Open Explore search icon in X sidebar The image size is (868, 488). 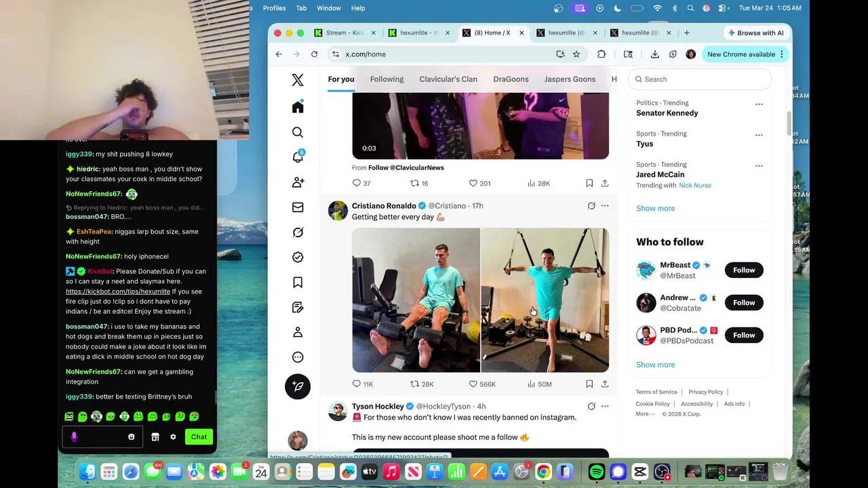[x=298, y=132]
